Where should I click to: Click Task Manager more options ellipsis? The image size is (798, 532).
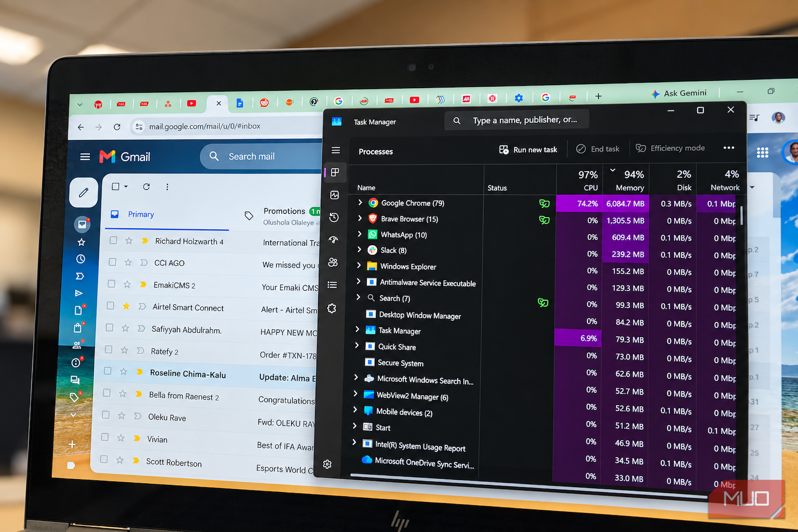pyautogui.click(x=728, y=148)
